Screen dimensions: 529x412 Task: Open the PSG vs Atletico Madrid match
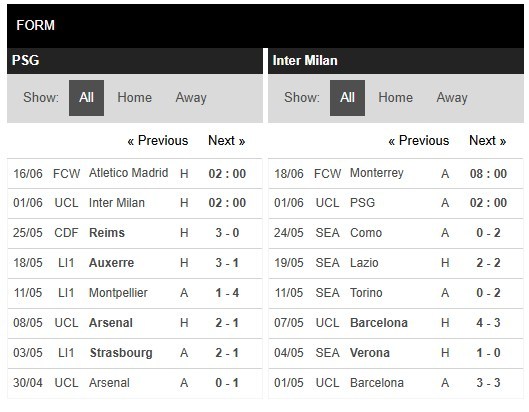135,173
